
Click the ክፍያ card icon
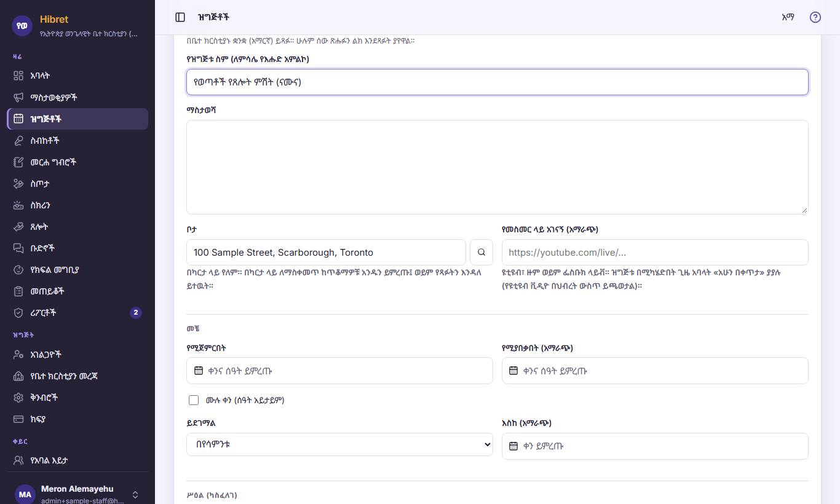click(18, 419)
